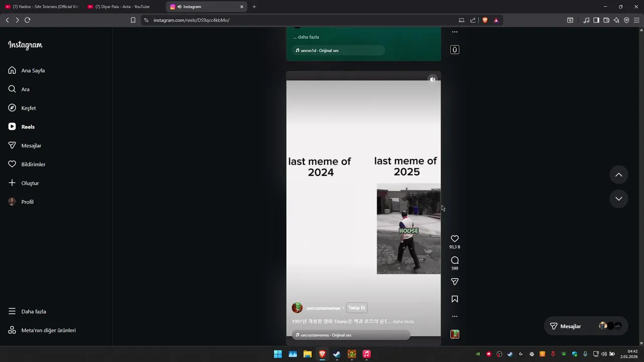644x362 pixels.
Task: Open the volume icon in the system tray
Action: pos(604,354)
